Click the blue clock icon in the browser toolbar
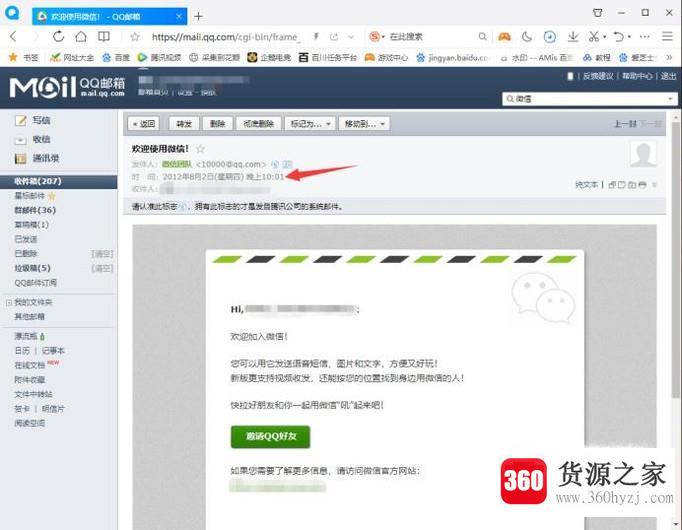This screenshot has width=682, height=530. click(x=550, y=37)
